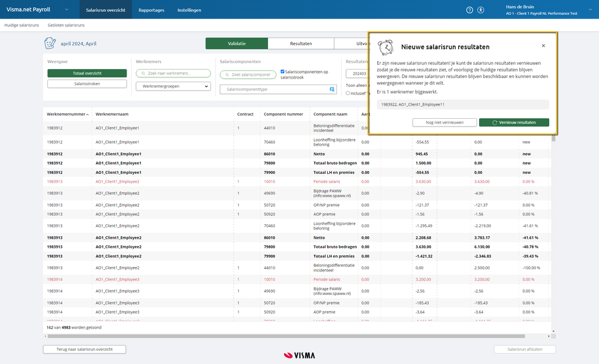The image size is (599, 364).
Task: Click horizontal scrollbar right arrow
Action: [549, 336]
